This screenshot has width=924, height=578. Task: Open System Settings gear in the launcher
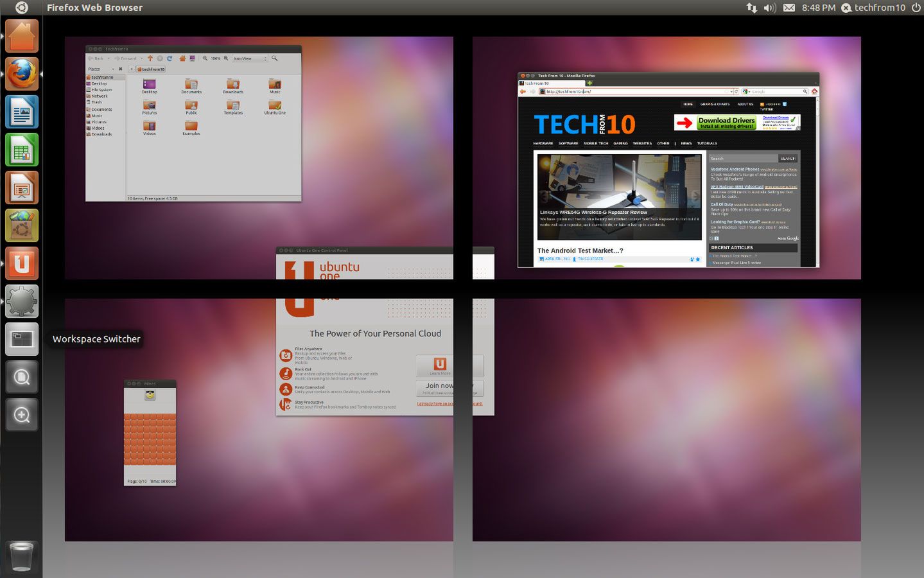coord(22,301)
